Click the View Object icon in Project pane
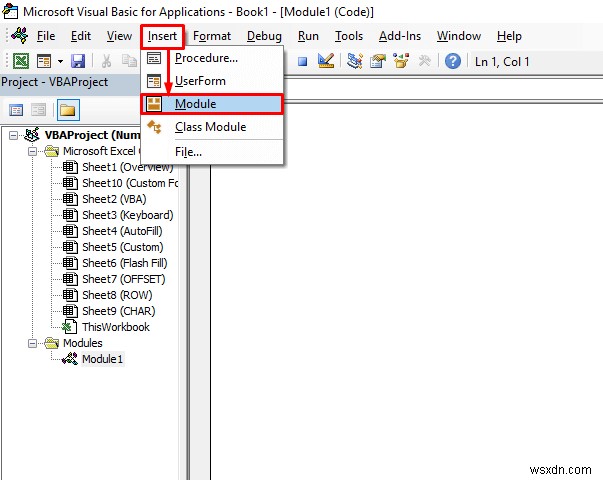 (38, 110)
